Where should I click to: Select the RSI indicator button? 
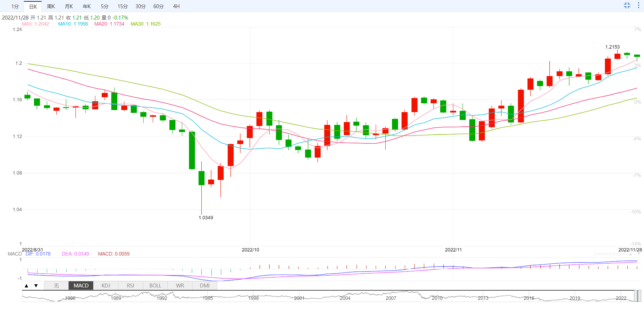tap(130, 286)
